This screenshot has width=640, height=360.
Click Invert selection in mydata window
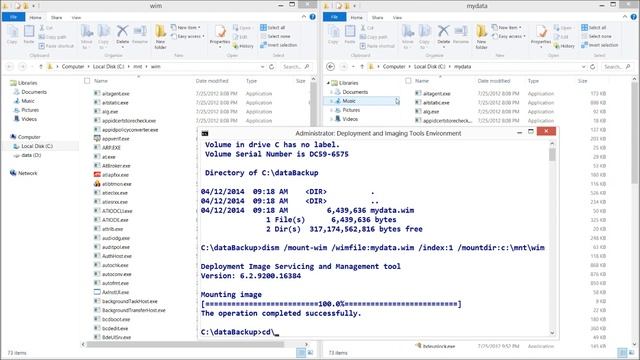pyautogui.click(x=600, y=45)
